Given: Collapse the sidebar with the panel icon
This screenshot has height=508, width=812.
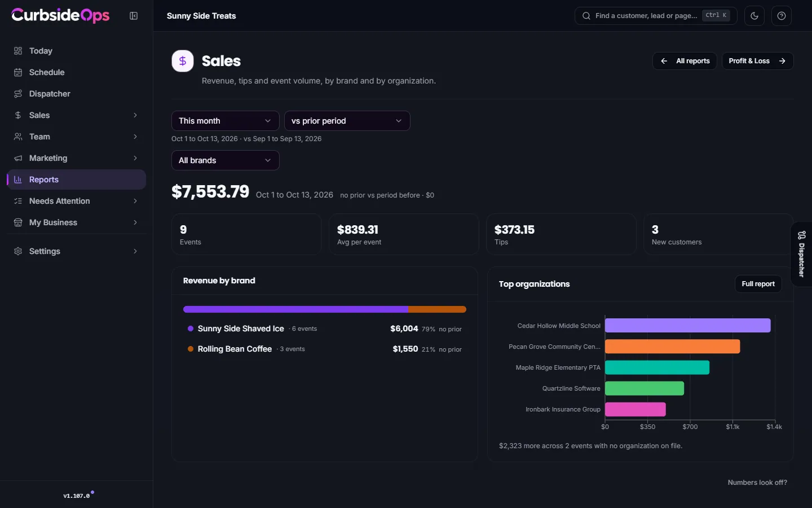Looking at the screenshot, I should (x=134, y=16).
